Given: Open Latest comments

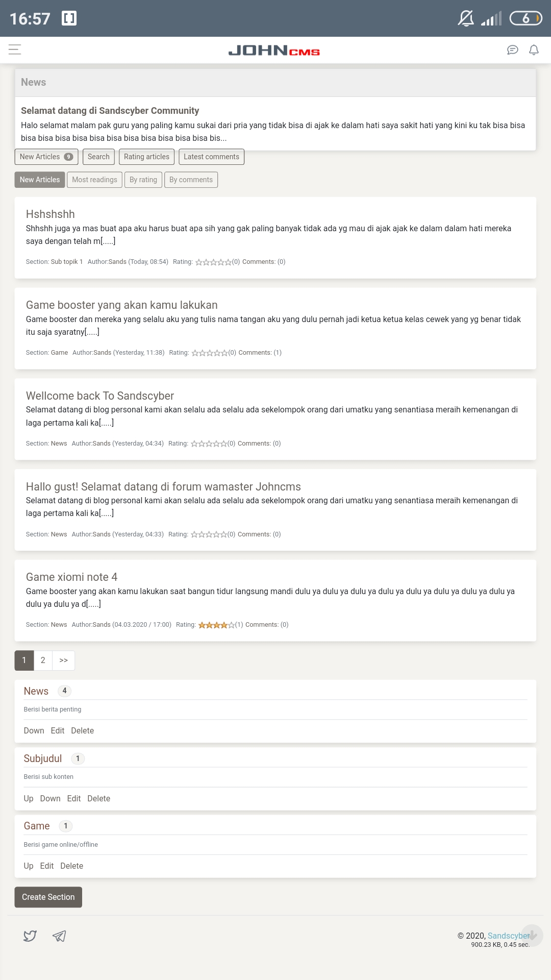Looking at the screenshot, I should 211,157.
